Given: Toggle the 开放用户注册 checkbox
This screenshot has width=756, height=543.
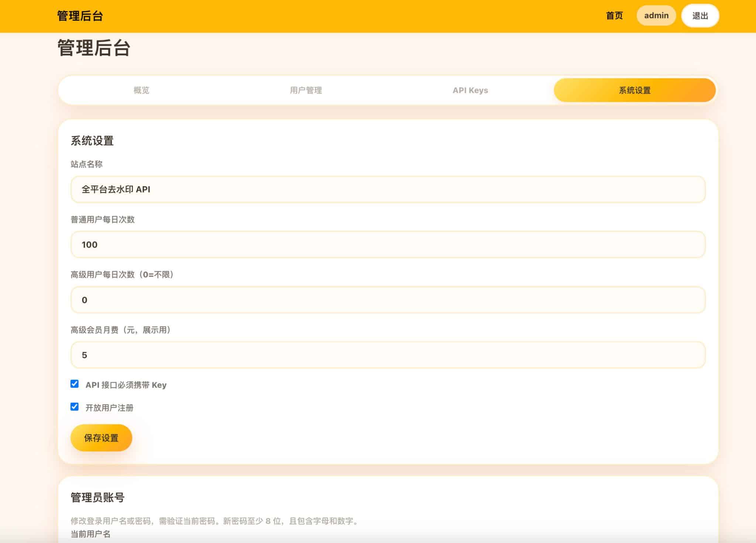Looking at the screenshot, I should [75, 407].
